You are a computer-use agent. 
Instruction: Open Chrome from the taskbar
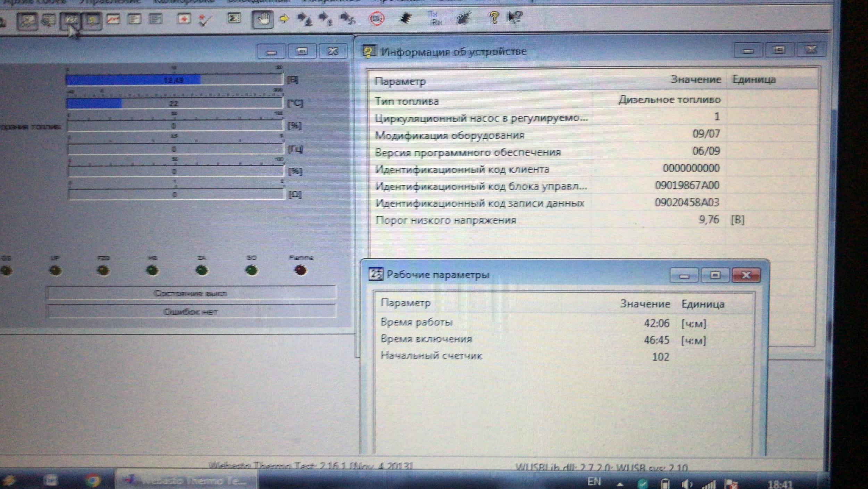93,481
